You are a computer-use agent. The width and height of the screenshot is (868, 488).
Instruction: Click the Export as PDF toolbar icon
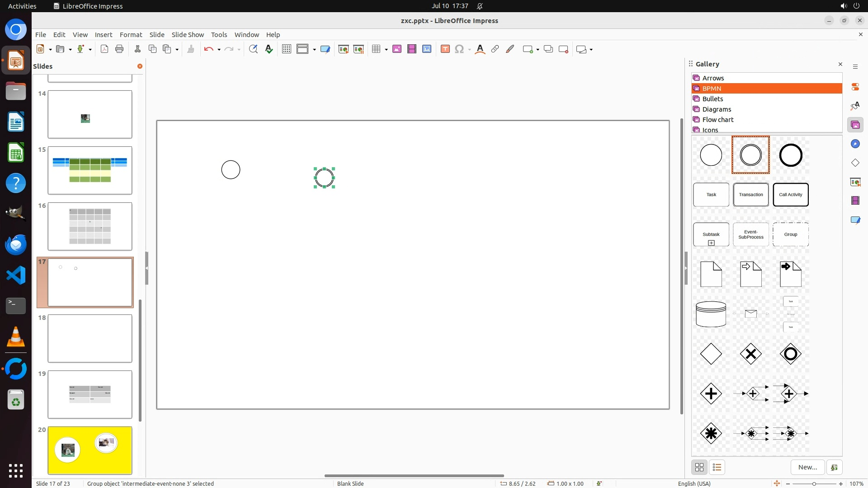[104, 49]
